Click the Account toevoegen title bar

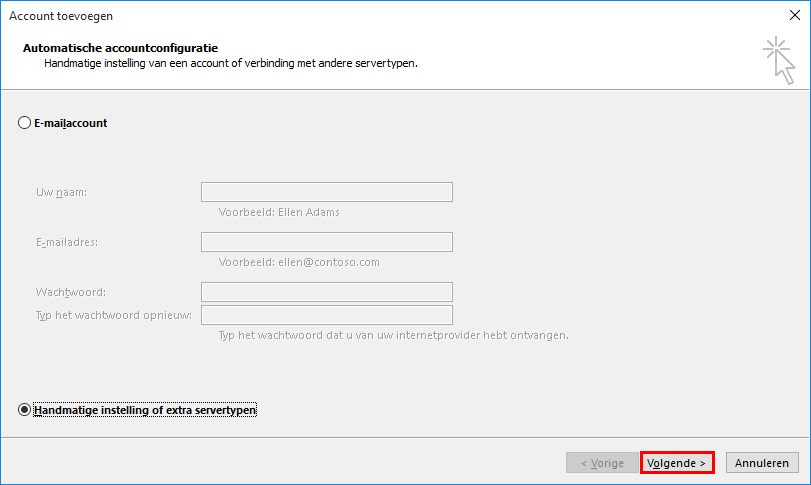[x=300, y=16]
